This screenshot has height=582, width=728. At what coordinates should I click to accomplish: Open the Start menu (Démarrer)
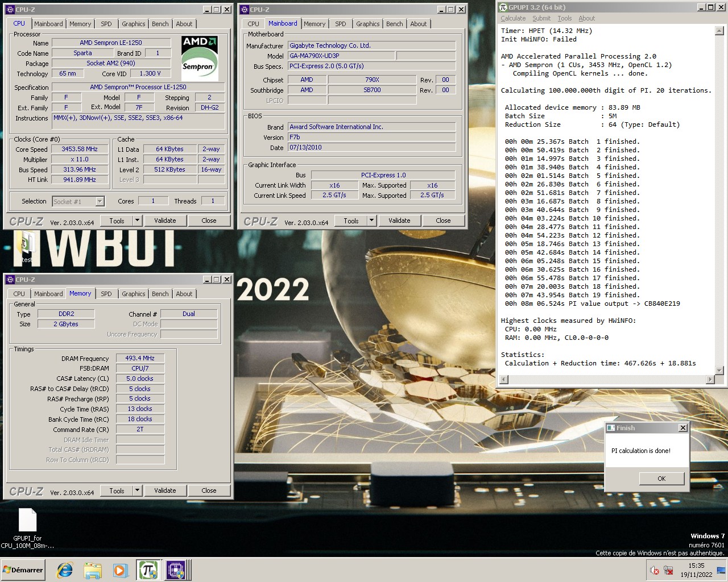tap(23, 570)
